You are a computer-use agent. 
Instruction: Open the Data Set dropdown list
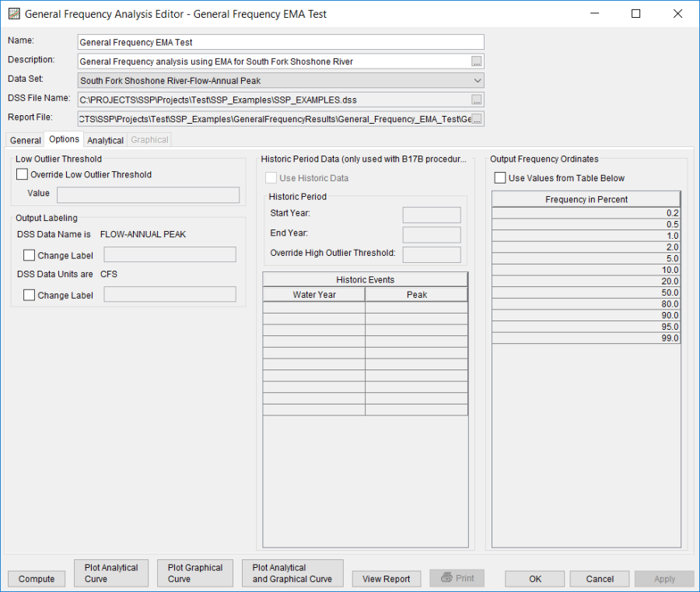pyautogui.click(x=281, y=81)
